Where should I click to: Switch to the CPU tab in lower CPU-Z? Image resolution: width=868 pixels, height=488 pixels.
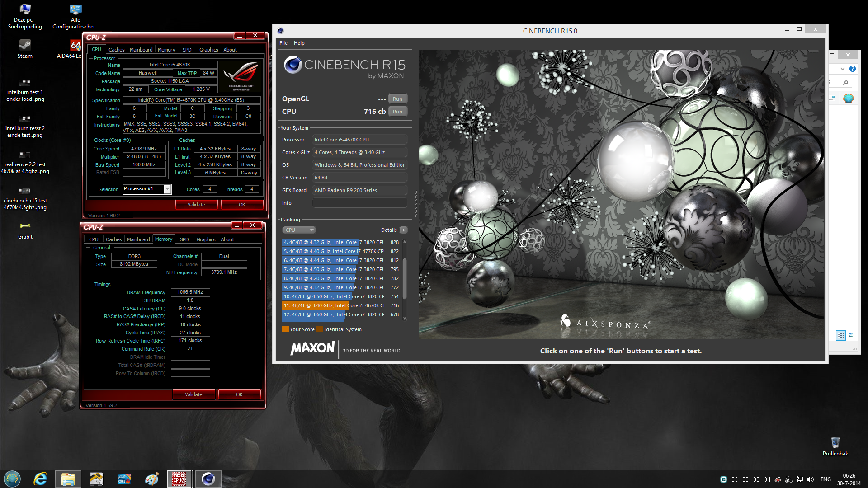tap(94, 239)
